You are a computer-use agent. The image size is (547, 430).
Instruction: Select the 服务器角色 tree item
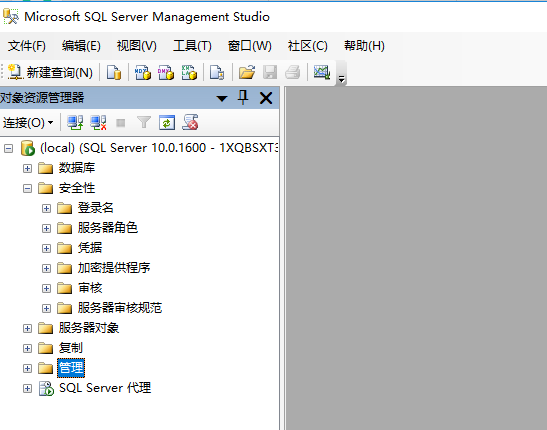107,228
